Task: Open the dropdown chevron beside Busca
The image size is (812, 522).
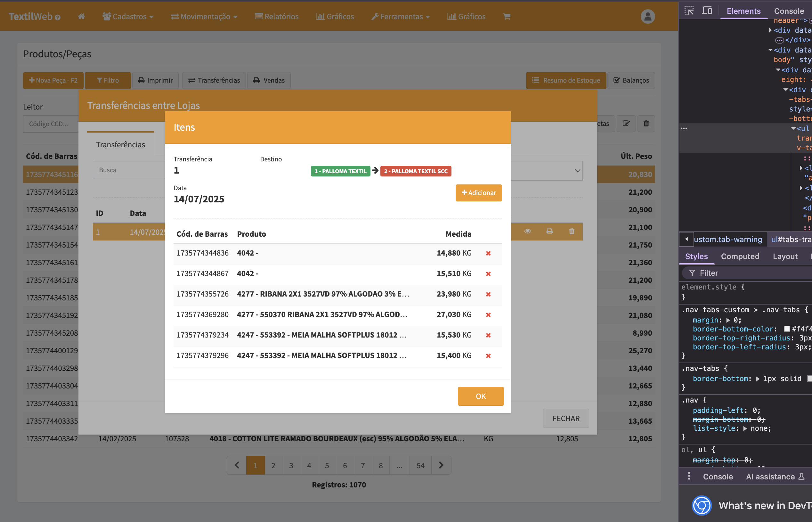Action: pyautogui.click(x=577, y=170)
